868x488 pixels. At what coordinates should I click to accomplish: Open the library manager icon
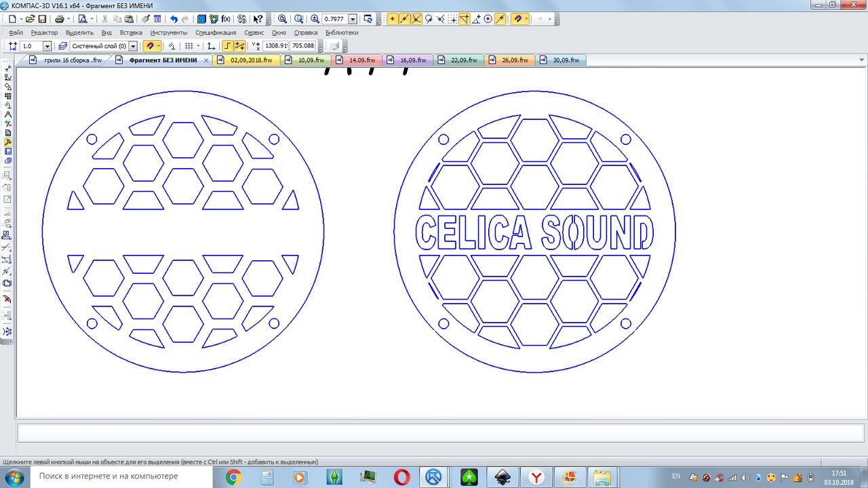pyautogui.click(x=214, y=19)
